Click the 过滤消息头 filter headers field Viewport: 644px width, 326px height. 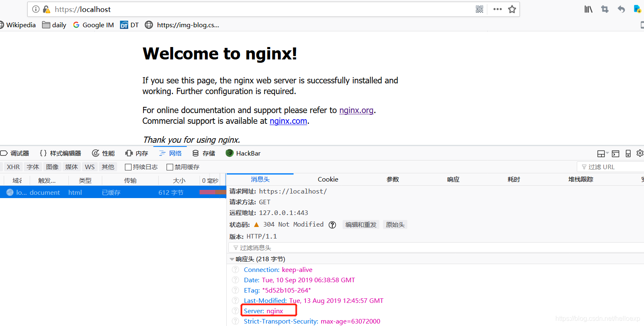coord(436,248)
